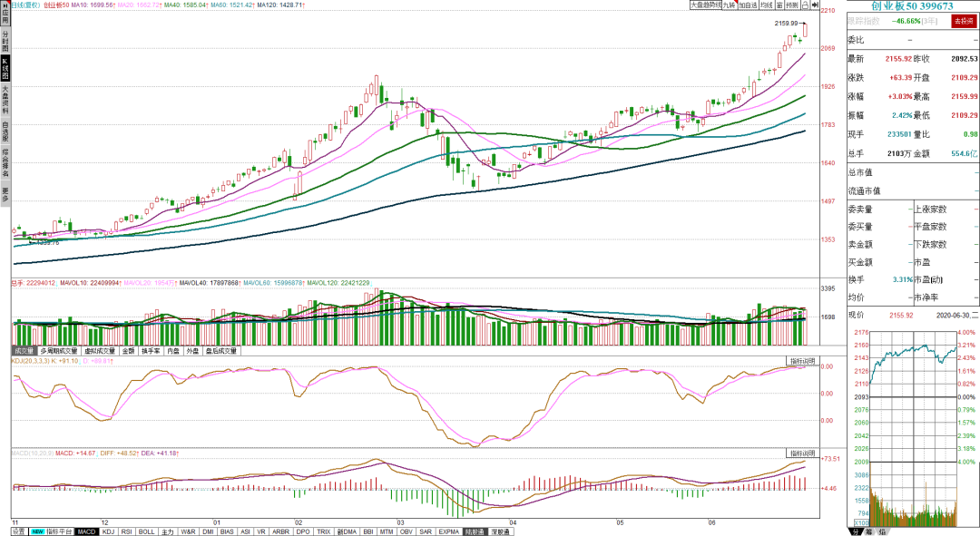Select the 主力 indicator tab
The height and width of the screenshot is (536, 980).
tap(168, 531)
